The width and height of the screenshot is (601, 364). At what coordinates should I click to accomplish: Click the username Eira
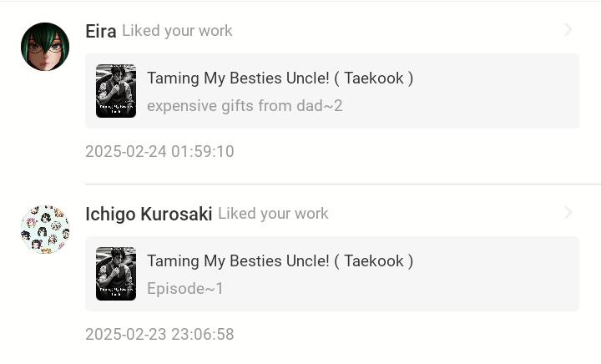(x=100, y=31)
